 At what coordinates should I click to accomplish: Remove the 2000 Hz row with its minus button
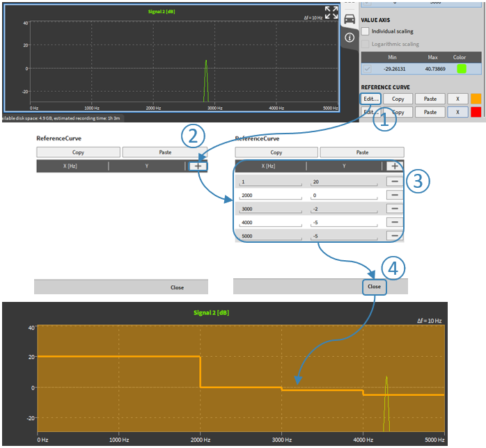coord(394,195)
